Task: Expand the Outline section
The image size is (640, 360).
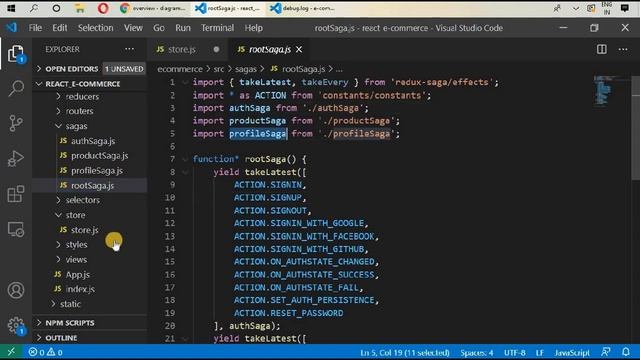Action: pos(90,338)
